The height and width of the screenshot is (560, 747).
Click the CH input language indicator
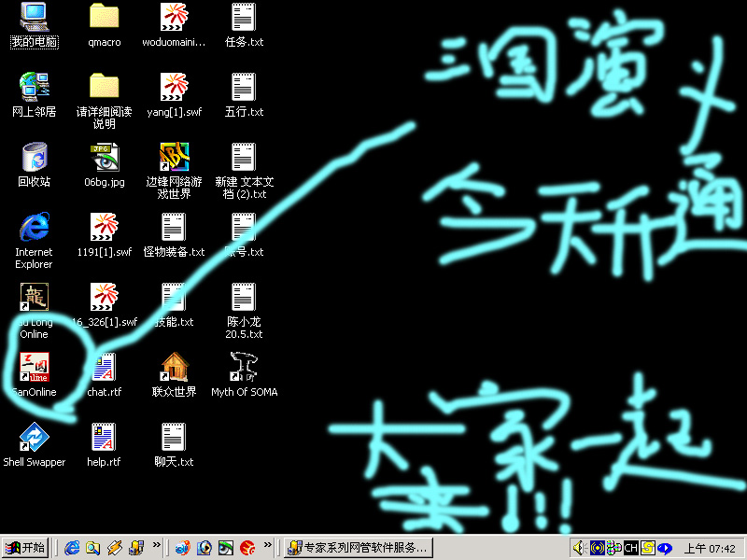630,548
